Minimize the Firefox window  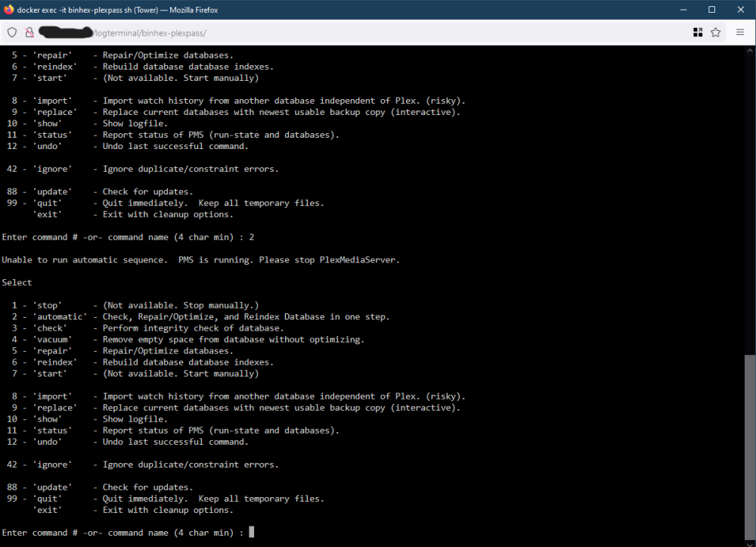click(683, 10)
